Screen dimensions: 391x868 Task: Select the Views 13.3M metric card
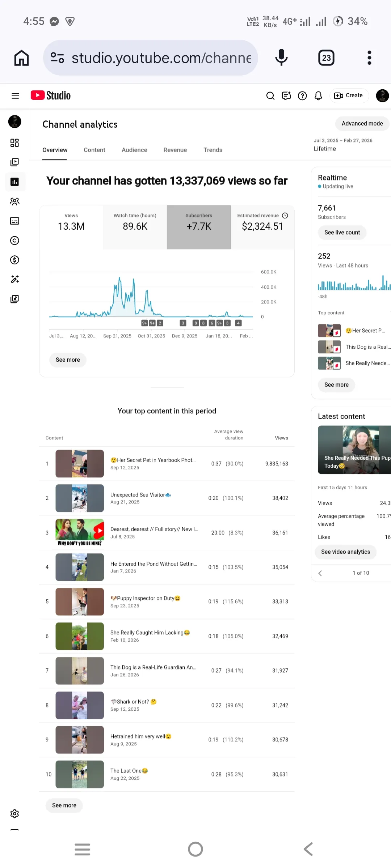tap(71, 227)
